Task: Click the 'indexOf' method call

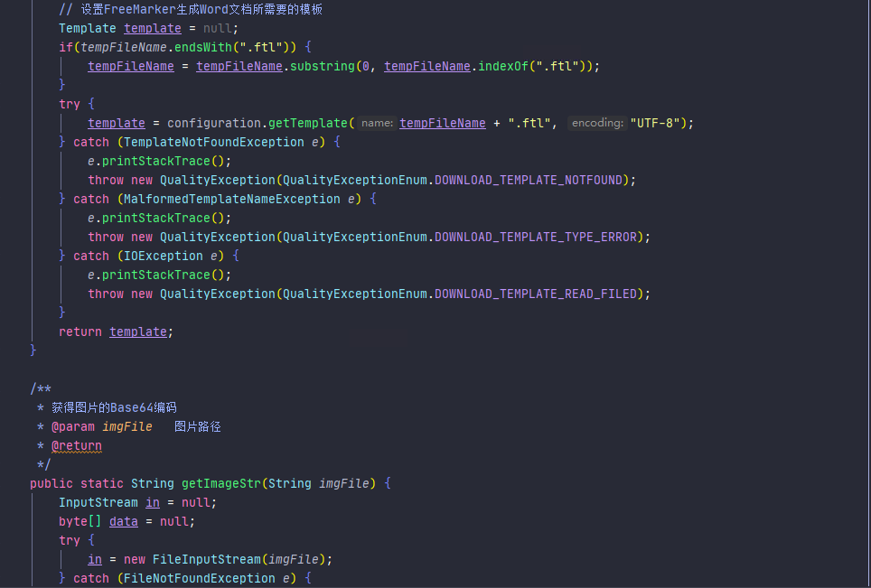Action: 503,66
